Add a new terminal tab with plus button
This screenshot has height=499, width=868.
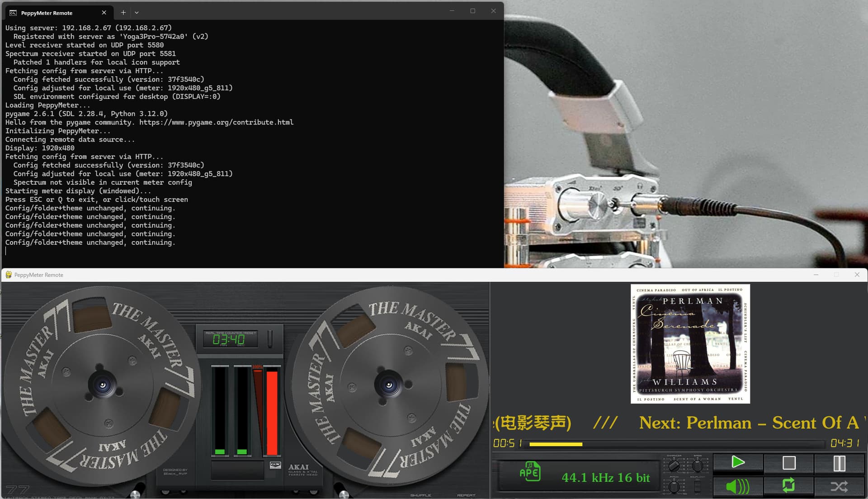pyautogui.click(x=123, y=13)
